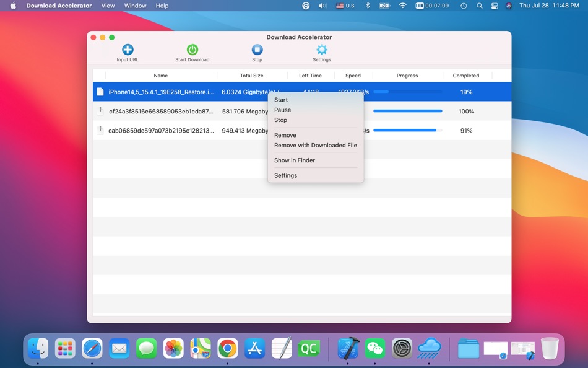
Task: Sort by the Speed column header
Action: (353, 76)
